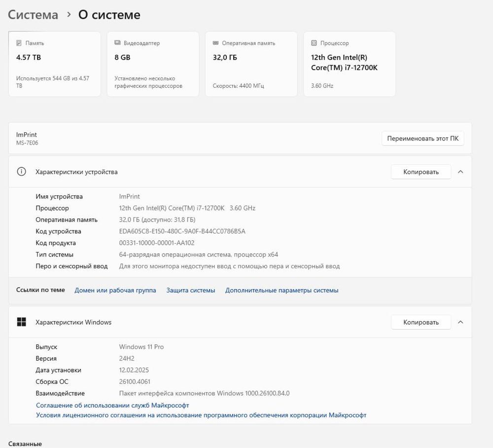Copy device specifications with Копировать
Image resolution: width=493 pixels, height=448 pixels.
tap(421, 172)
